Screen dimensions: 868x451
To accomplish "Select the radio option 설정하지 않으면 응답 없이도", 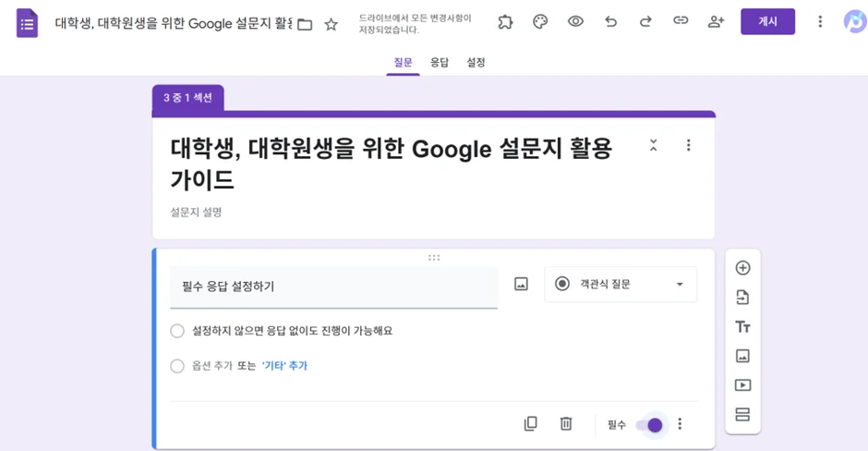I will coord(177,331).
